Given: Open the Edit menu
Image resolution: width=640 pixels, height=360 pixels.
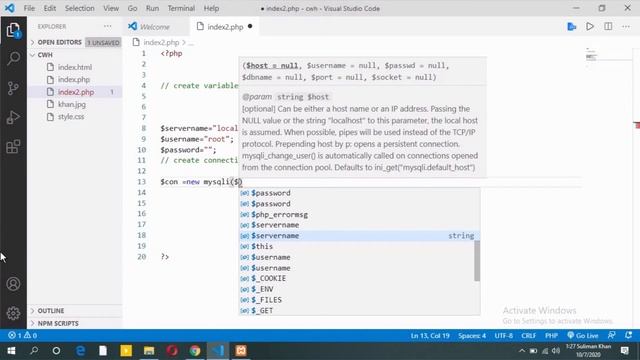Looking at the screenshot, I should [50, 8].
